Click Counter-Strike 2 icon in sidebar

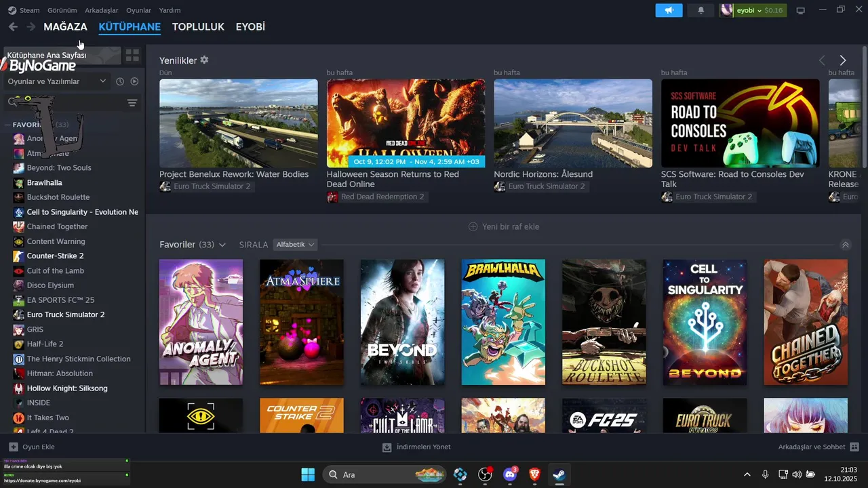(x=19, y=256)
